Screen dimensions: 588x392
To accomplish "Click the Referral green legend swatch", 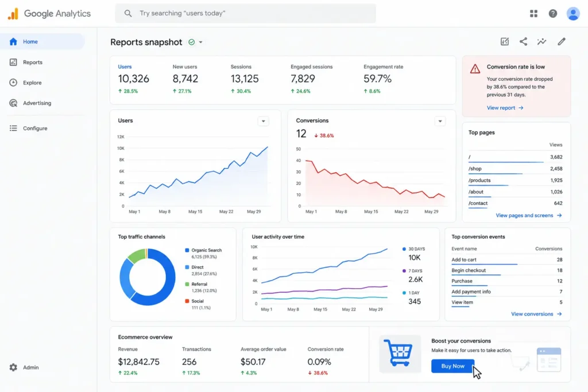I will tap(187, 284).
